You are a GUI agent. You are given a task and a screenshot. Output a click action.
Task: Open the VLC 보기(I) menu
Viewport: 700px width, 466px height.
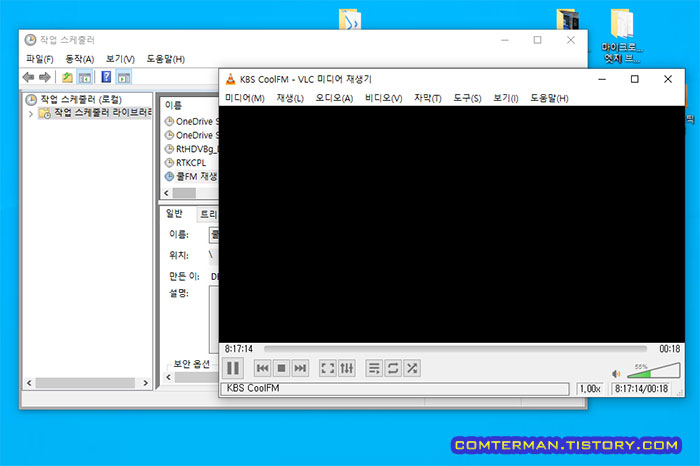pyautogui.click(x=505, y=98)
